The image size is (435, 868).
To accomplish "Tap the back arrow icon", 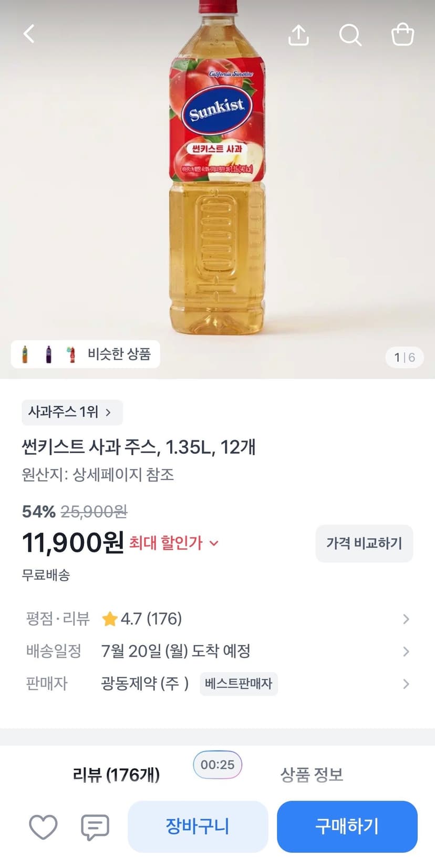I will tap(29, 34).
